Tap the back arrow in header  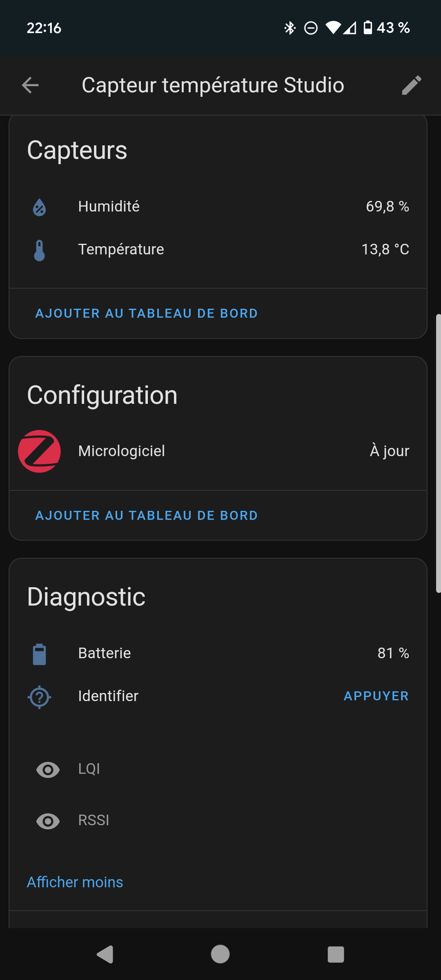[x=30, y=85]
